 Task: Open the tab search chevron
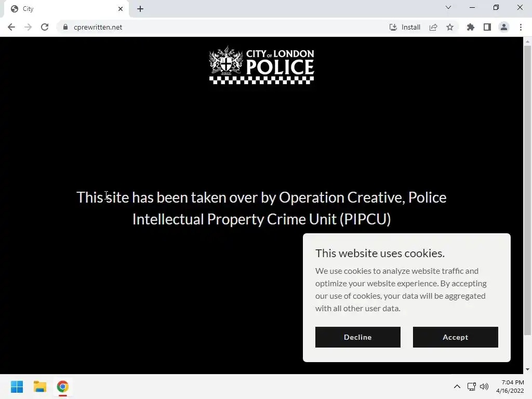click(x=448, y=7)
